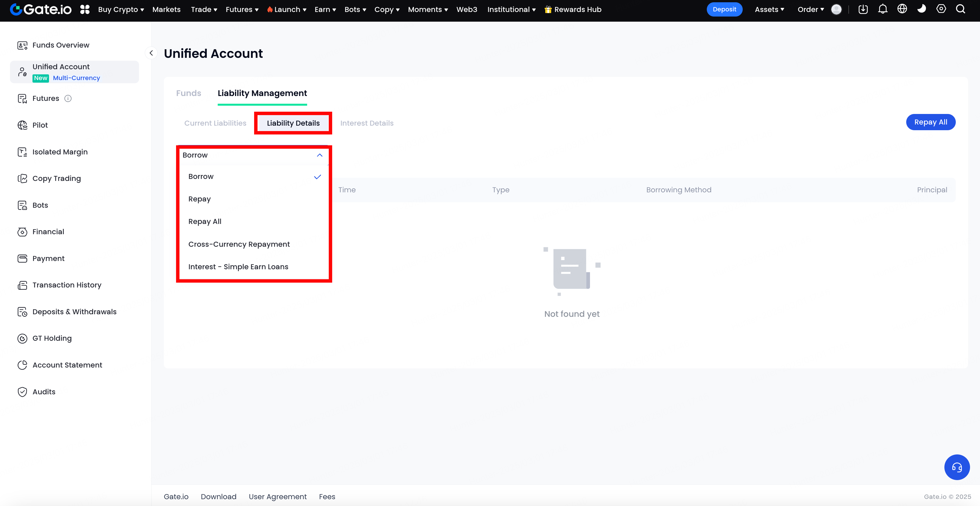This screenshot has width=980, height=506.
Task: Select Repay All option in list
Action: (205, 221)
